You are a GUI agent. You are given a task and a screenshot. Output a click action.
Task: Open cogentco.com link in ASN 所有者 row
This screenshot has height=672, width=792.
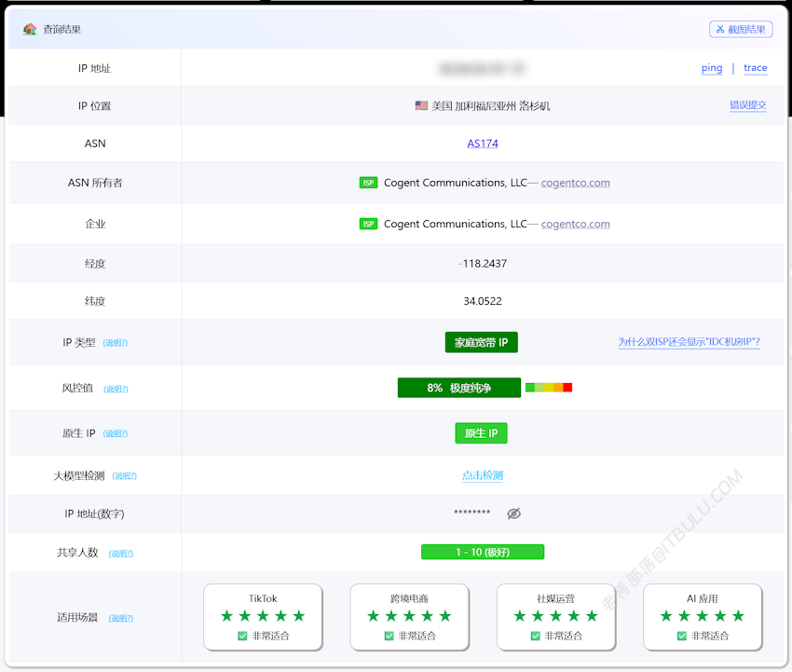pyautogui.click(x=575, y=183)
